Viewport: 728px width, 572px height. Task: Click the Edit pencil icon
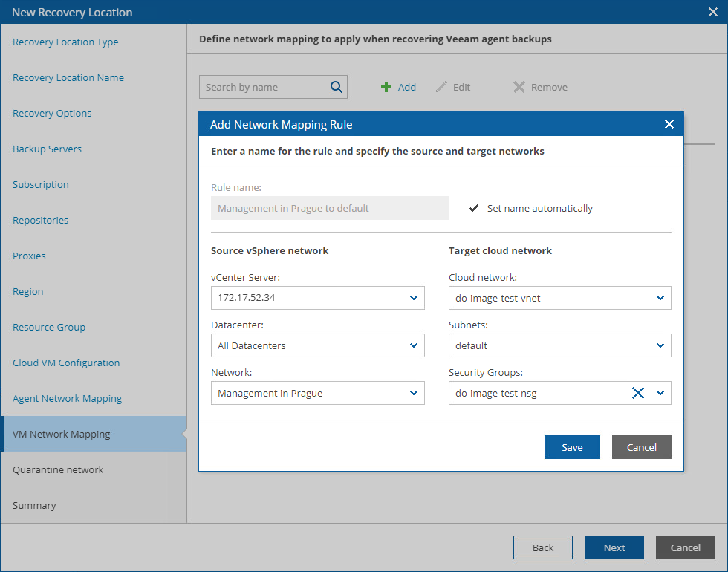pos(441,87)
